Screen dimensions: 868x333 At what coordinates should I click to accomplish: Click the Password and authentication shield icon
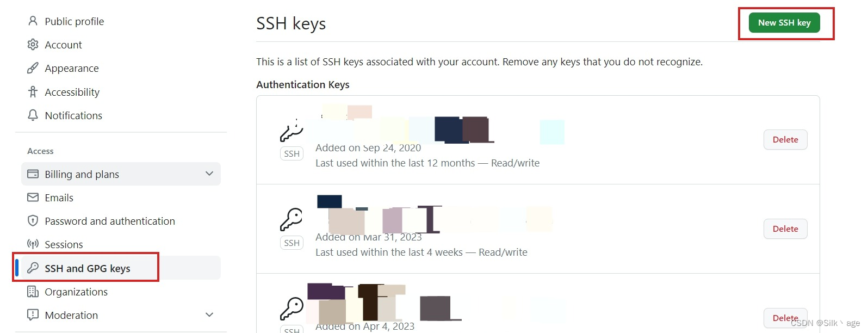[x=33, y=220]
